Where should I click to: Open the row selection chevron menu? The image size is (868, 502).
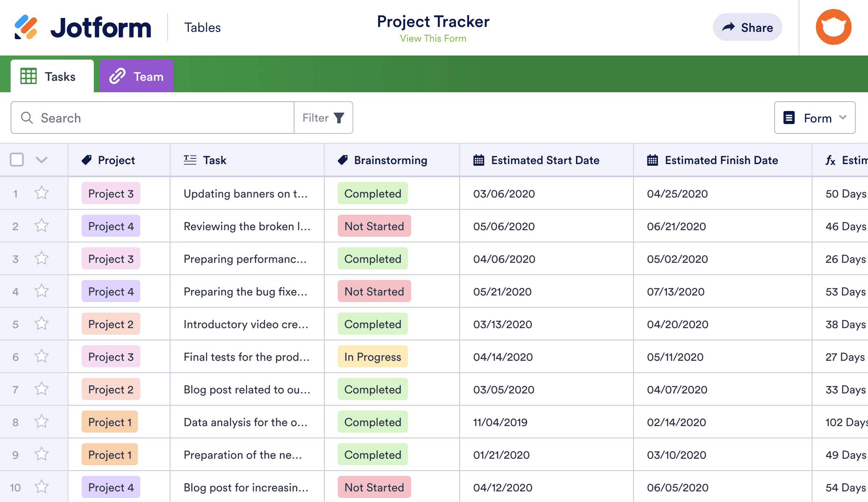tap(42, 160)
